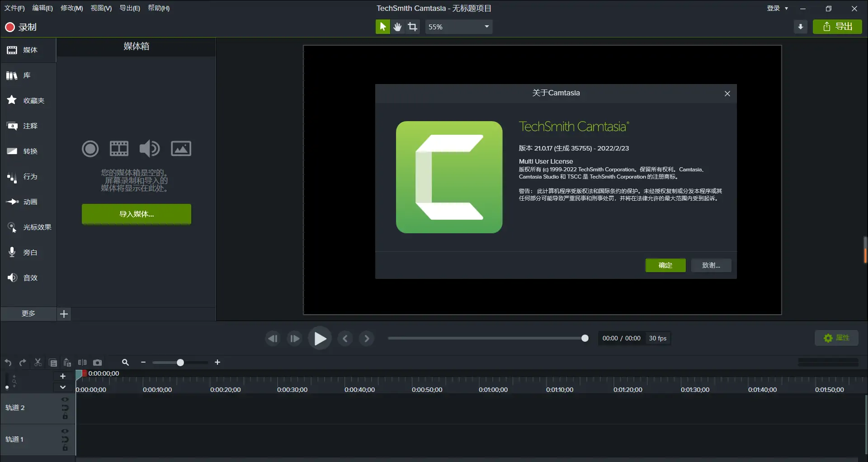868x462 pixels.
Task: Close the 关于Camtasia dialog with X
Action: click(x=727, y=94)
